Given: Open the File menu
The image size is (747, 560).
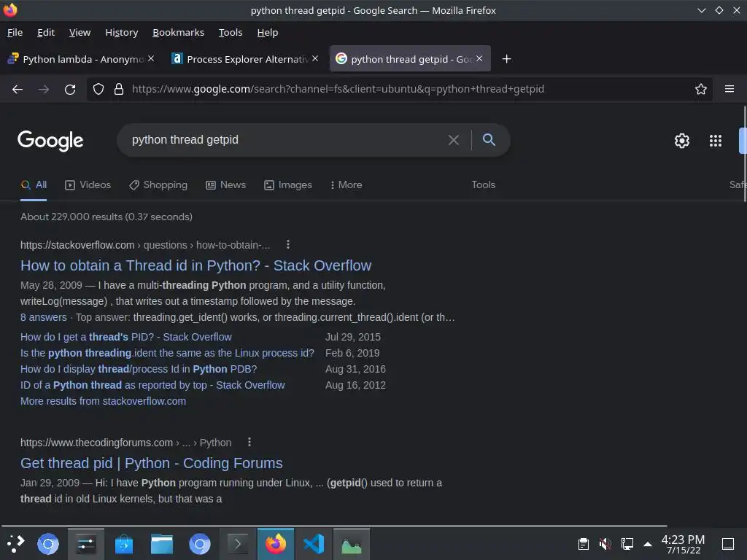Looking at the screenshot, I should 15,32.
